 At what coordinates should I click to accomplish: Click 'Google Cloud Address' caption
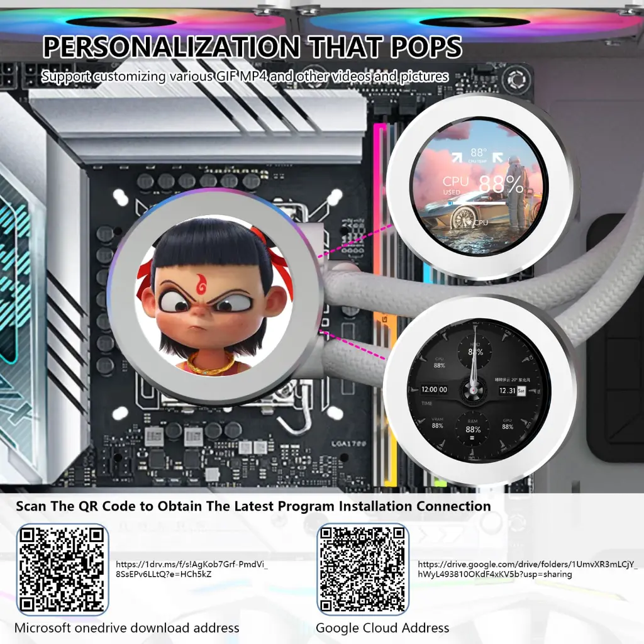(382, 628)
